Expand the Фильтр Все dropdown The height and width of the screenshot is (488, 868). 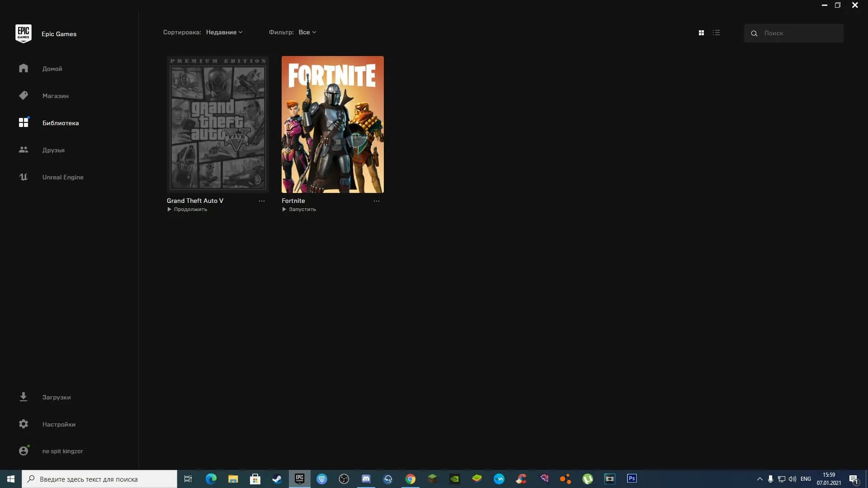pos(307,32)
